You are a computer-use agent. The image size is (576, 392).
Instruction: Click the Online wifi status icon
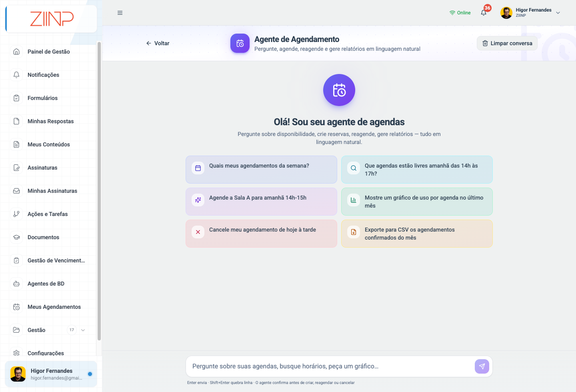click(452, 13)
